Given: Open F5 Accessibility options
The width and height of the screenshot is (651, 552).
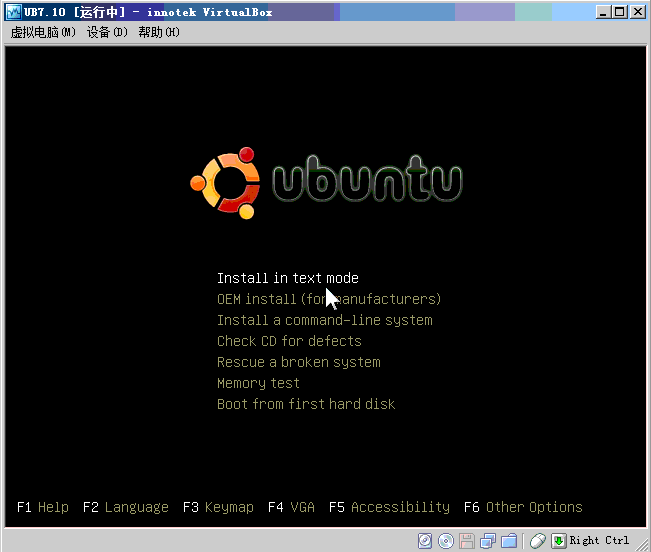Looking at the screenshot, I should pos(389,507).
